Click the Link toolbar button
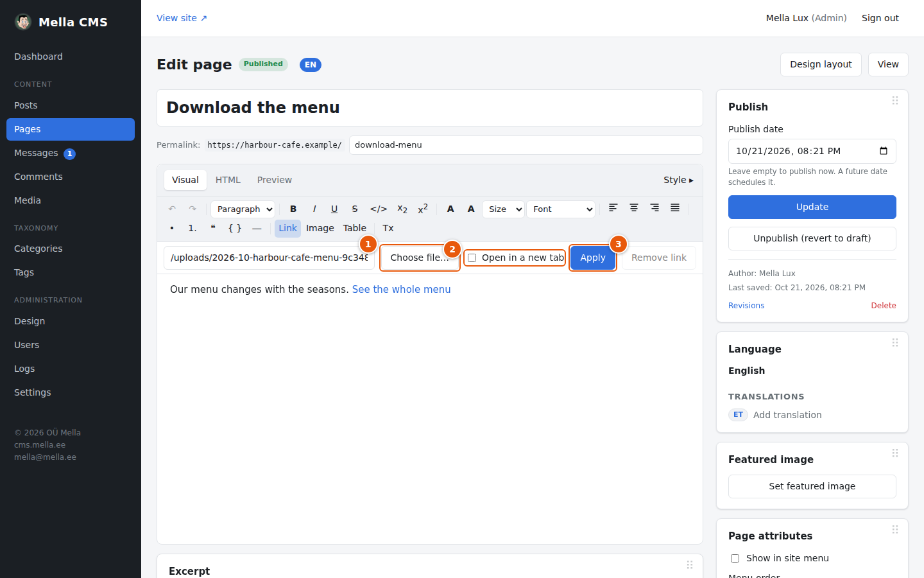Image resolution: width=924 pixels, height=578 pixels. 288,228
